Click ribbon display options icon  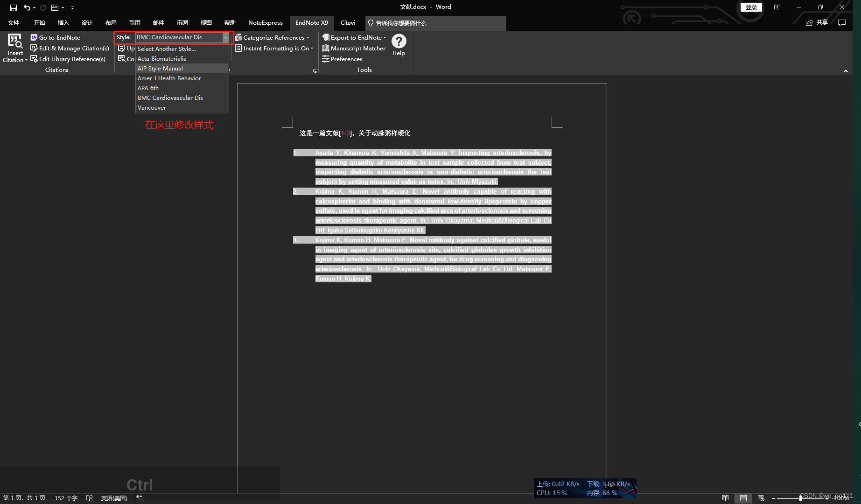coord(777,7)
